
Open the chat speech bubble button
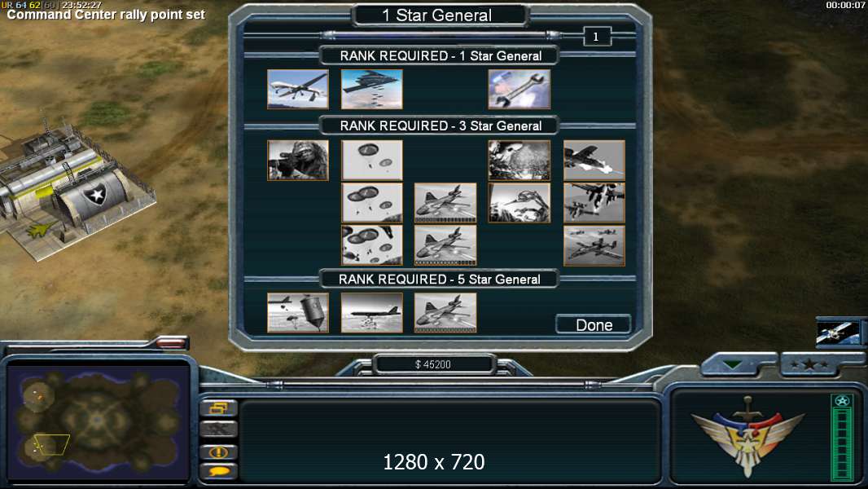219,472
